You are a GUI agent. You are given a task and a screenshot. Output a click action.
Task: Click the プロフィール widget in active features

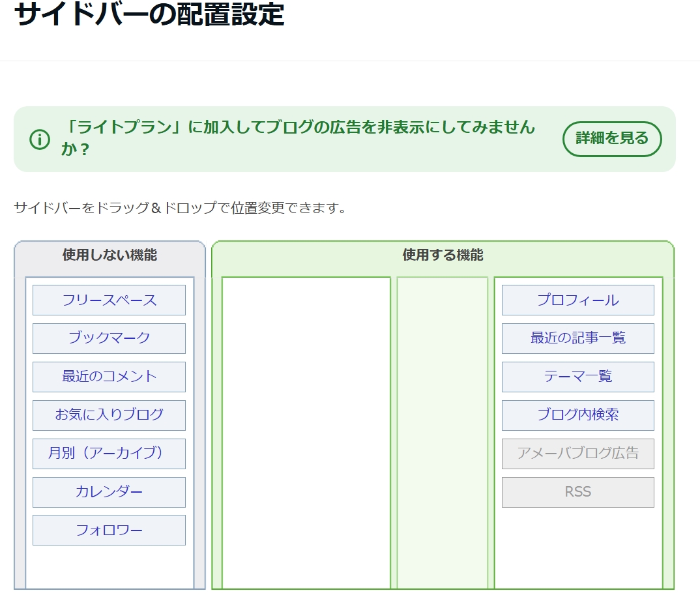(577, 300)
